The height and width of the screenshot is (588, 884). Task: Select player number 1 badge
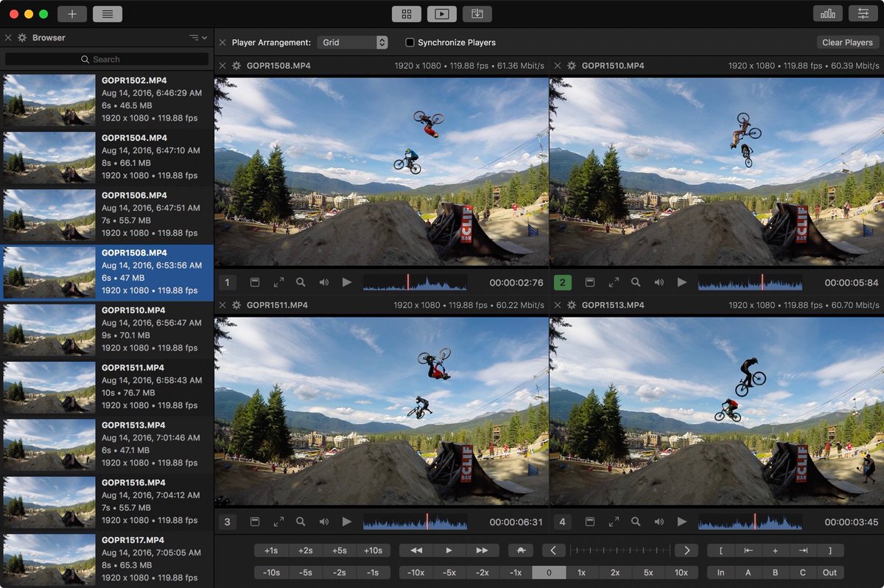(227, 283)
